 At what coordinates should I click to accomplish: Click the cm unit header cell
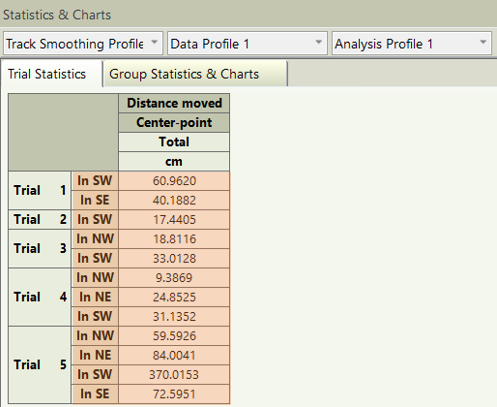(x=174, y=162)
